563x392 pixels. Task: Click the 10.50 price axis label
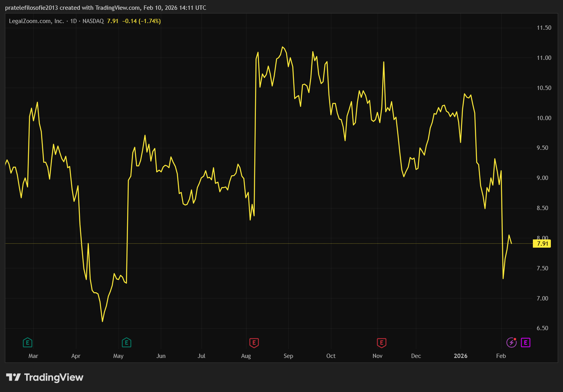click(544, 88)
